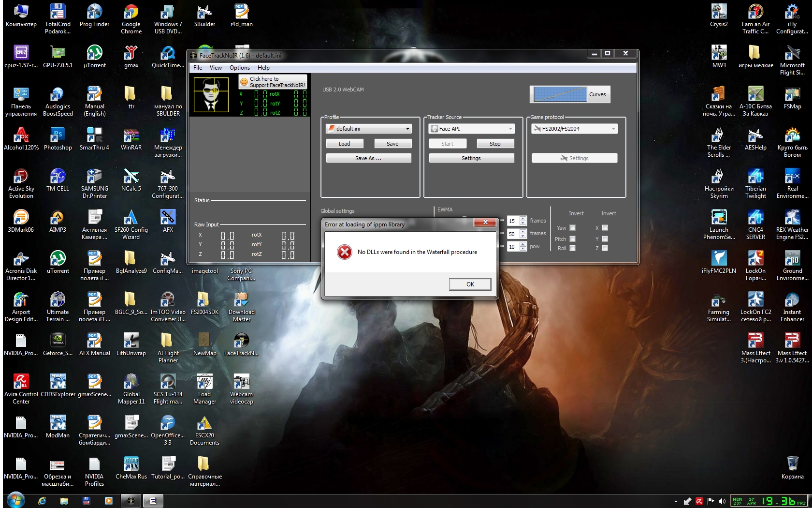The height and width of the screenshot is (508, 812).
Task: Open the Help menu in FaceTrackNoIR
Action: [x=263, y=68]
